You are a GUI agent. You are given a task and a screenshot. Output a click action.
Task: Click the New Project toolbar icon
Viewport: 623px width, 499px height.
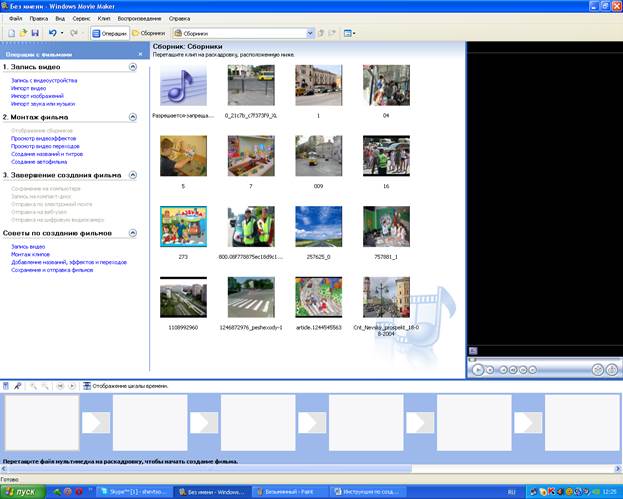pos(12,33)
